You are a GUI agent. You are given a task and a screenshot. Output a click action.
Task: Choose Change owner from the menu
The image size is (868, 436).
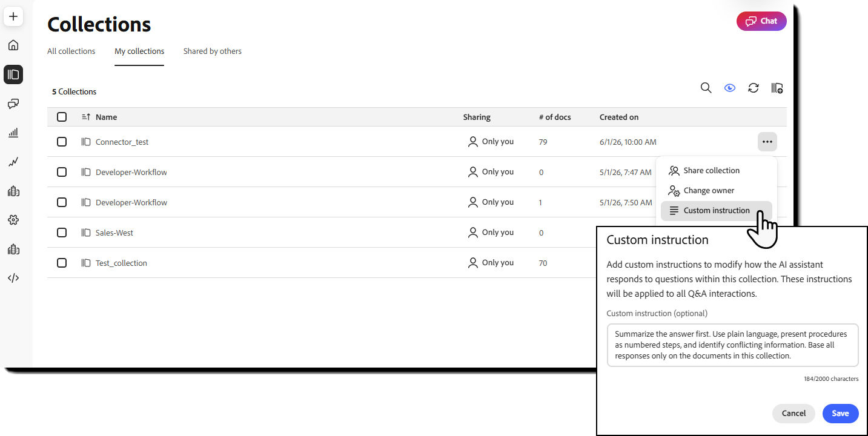[x=717, y=191]
